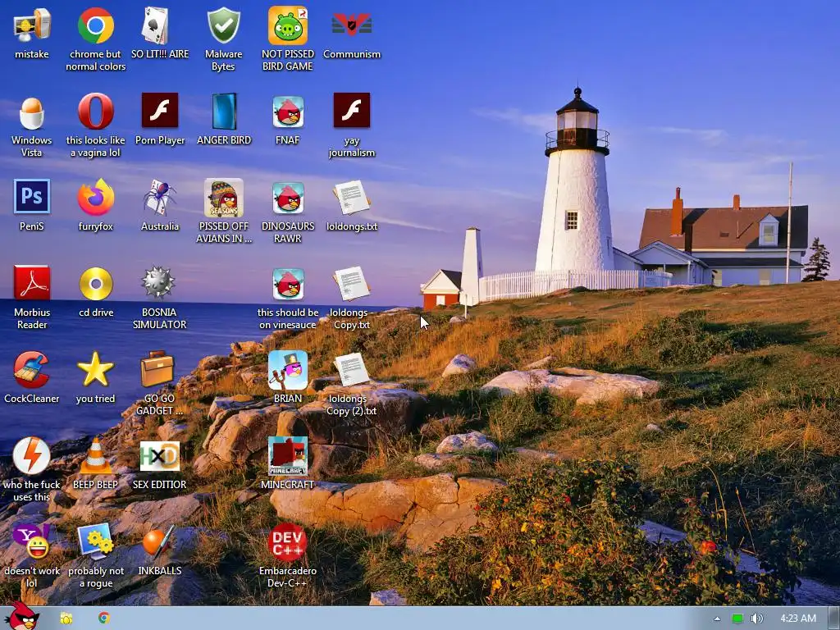Open 'Morbius Reader' Adobe PDF icon

(x=32, y=283)
